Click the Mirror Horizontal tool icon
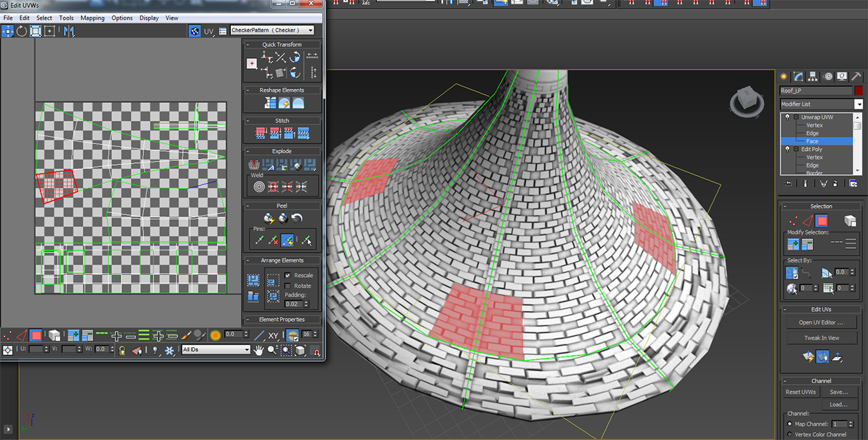The width and height of the screenshot is (868, 440). 69,31
